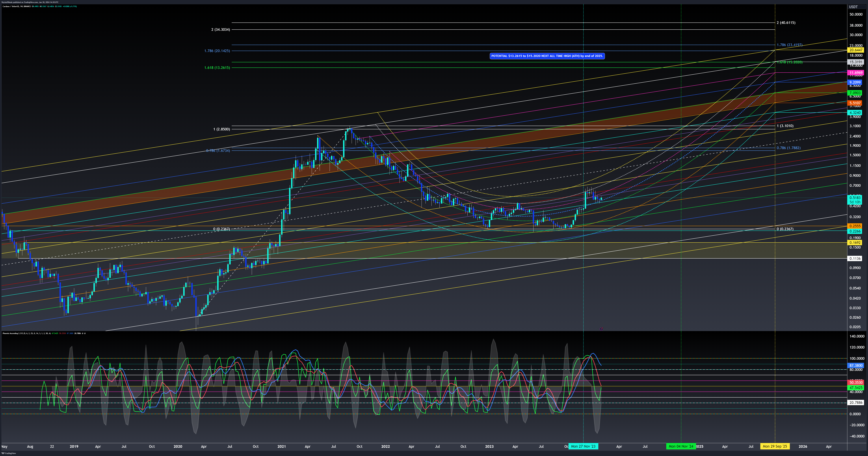Select the 2 (40.6115) Fibonacci level label
868x456 pixels.
(786, 23)
